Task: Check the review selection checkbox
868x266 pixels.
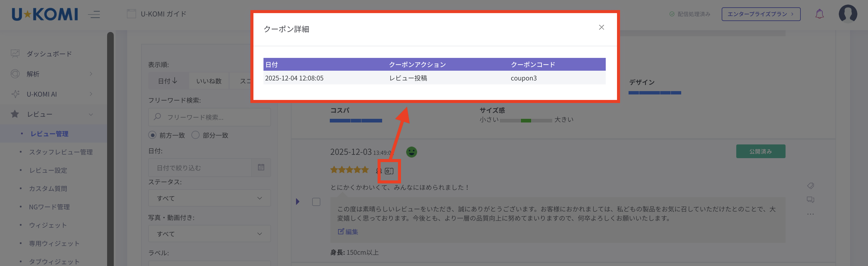Action: pos(316,202)
